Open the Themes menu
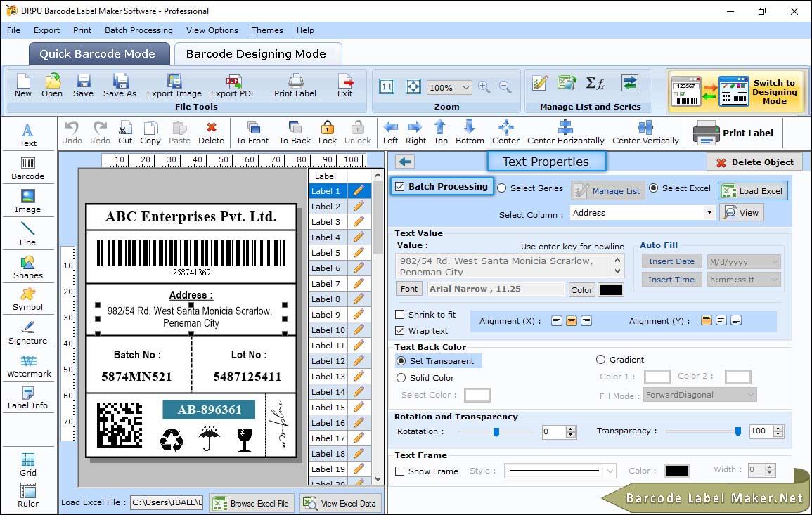This screenshot has width=812, height=515. 267,30
